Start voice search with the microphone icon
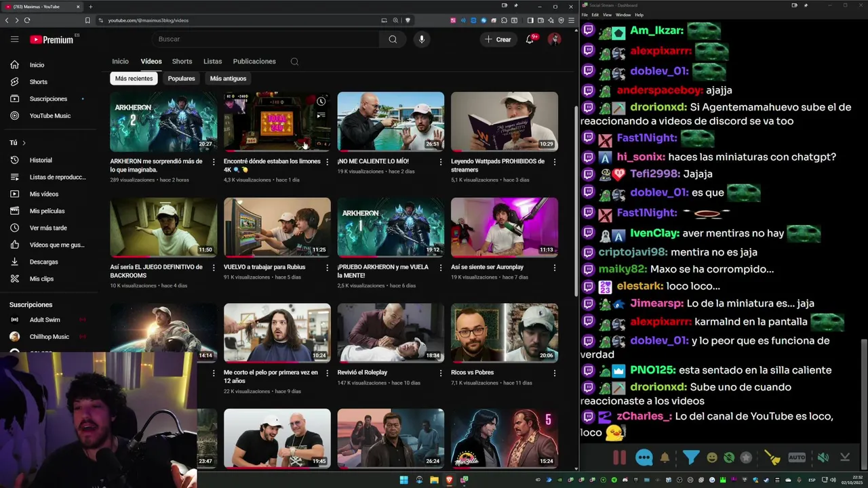 coord(421,39)
